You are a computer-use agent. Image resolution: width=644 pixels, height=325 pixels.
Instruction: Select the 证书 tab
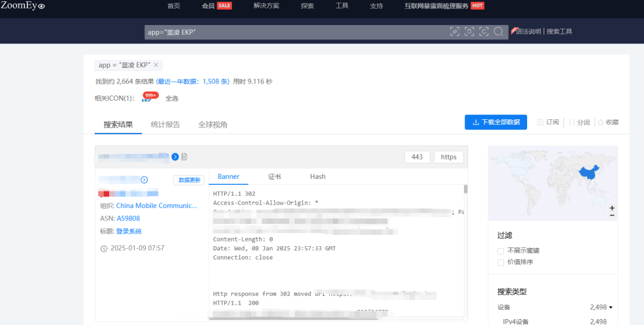click(274, 177)
